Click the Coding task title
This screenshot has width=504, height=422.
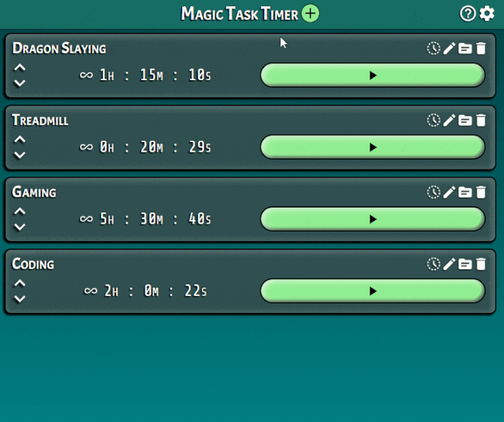[x=33, y=264]
